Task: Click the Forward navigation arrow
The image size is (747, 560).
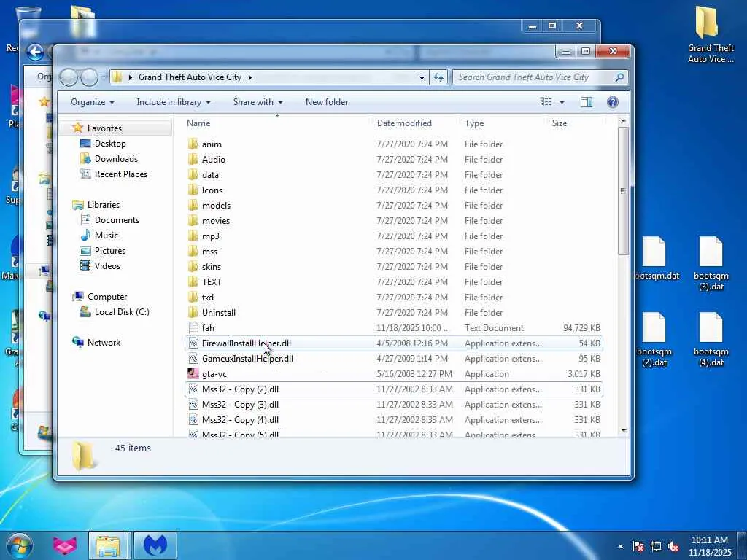Action: coord(89,77)
